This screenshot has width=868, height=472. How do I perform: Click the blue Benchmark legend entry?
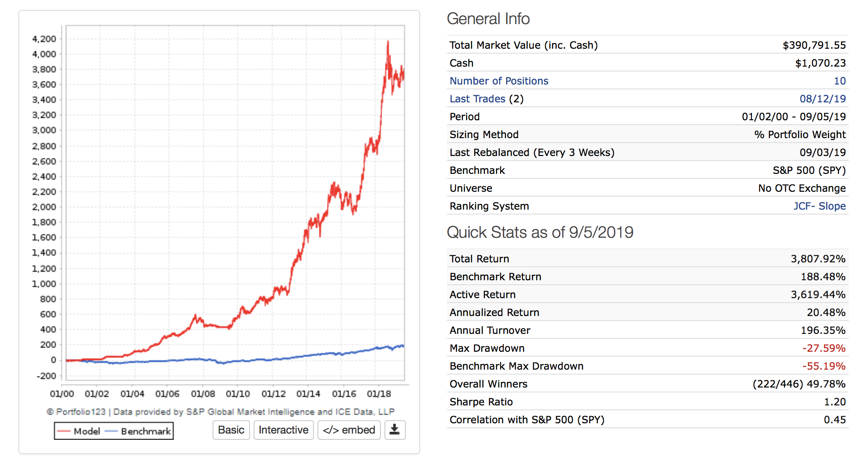138,431
